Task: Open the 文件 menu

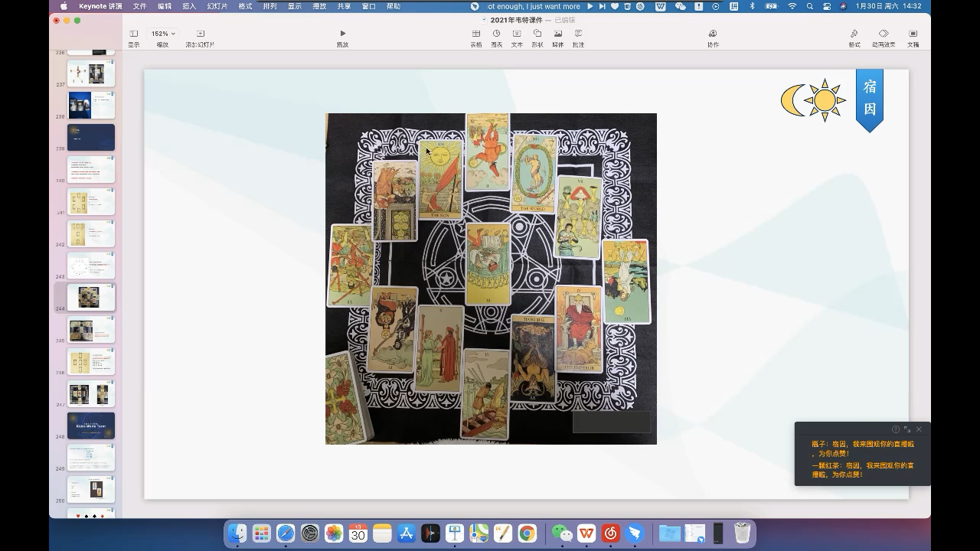Action: (x=139, y=6)
